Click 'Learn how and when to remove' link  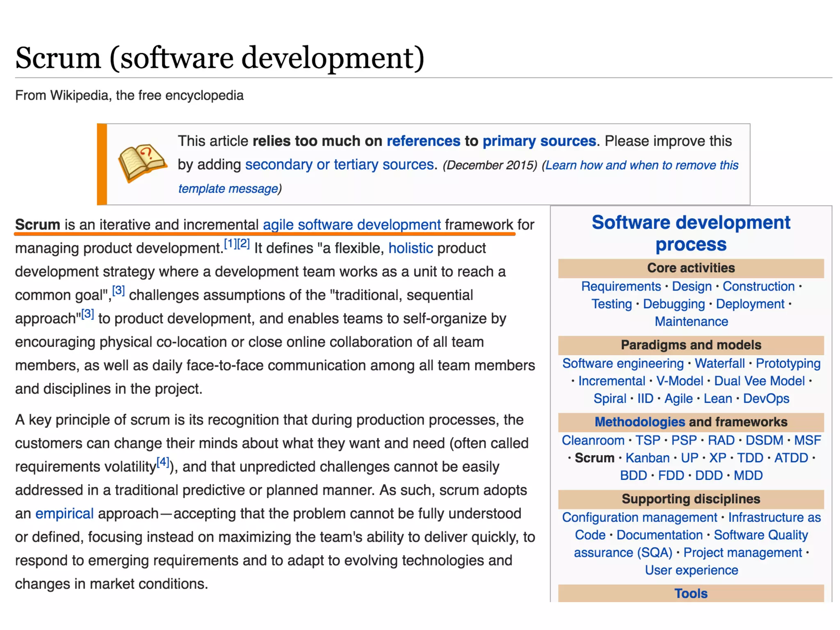tap(641, 165)
